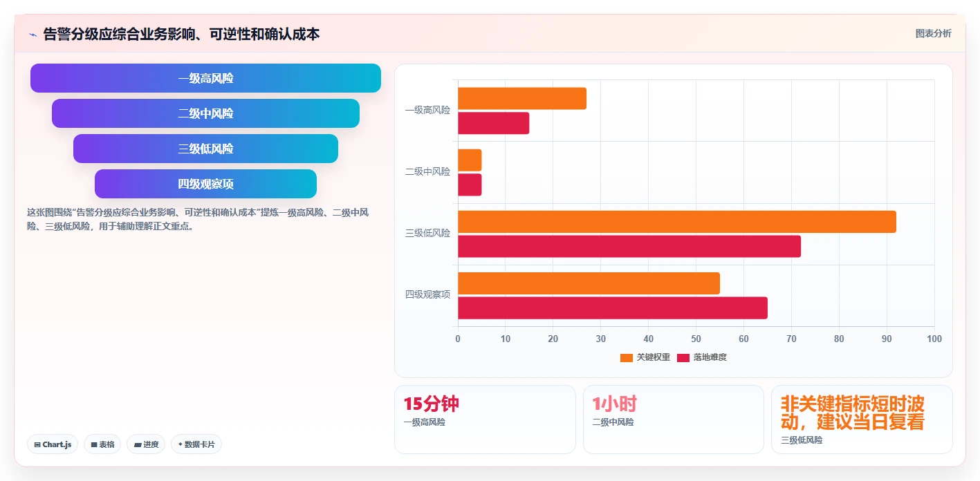This screenshot has width=980, height=481.
Task: Click the 二级中风险 caption under 1小时
Action: (613, 422)
